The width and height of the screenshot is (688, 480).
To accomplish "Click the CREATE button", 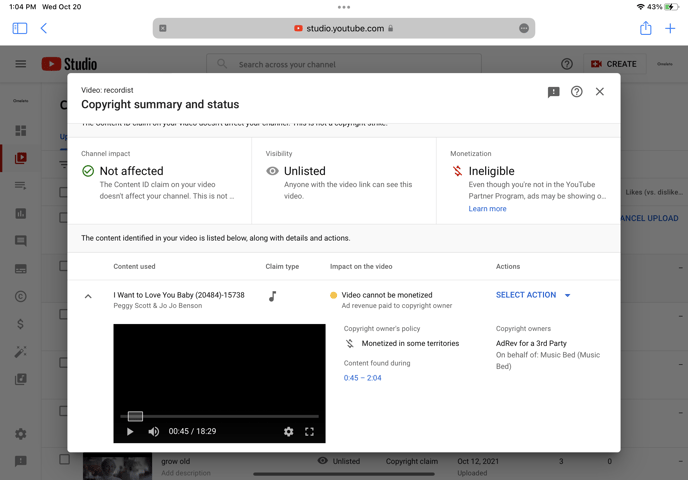I will coord(613,64).
